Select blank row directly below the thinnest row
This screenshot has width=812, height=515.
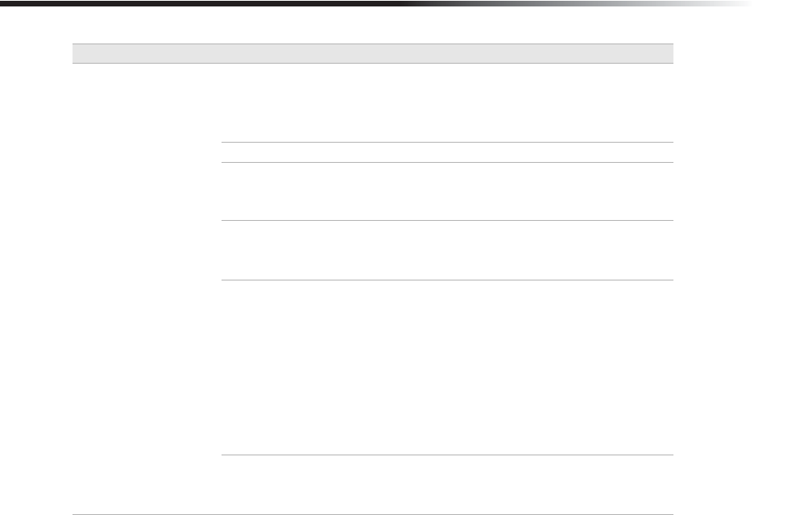[447, 191]
